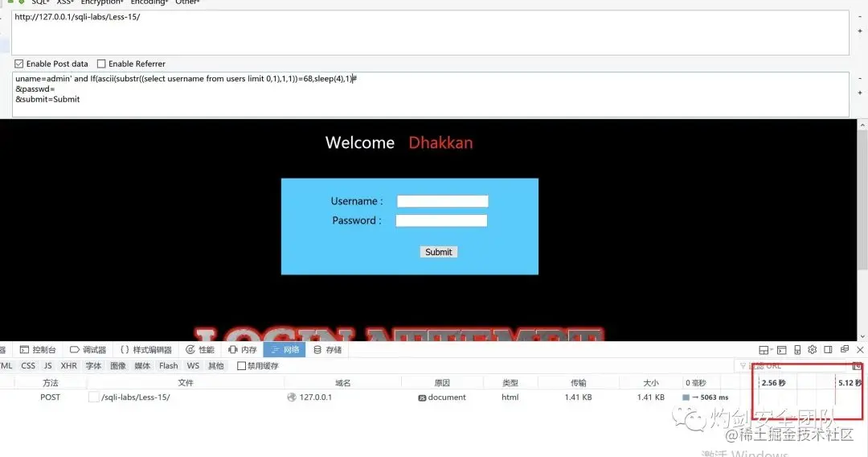This screenshot has height=457, width=868.
Task: Sort by 传输 transferred column header
Action: pyautogui.click(x=579, y=383)
